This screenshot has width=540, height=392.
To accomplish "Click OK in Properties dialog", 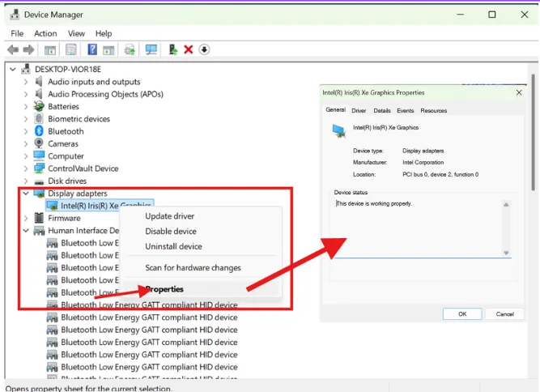I will [462, 313].
